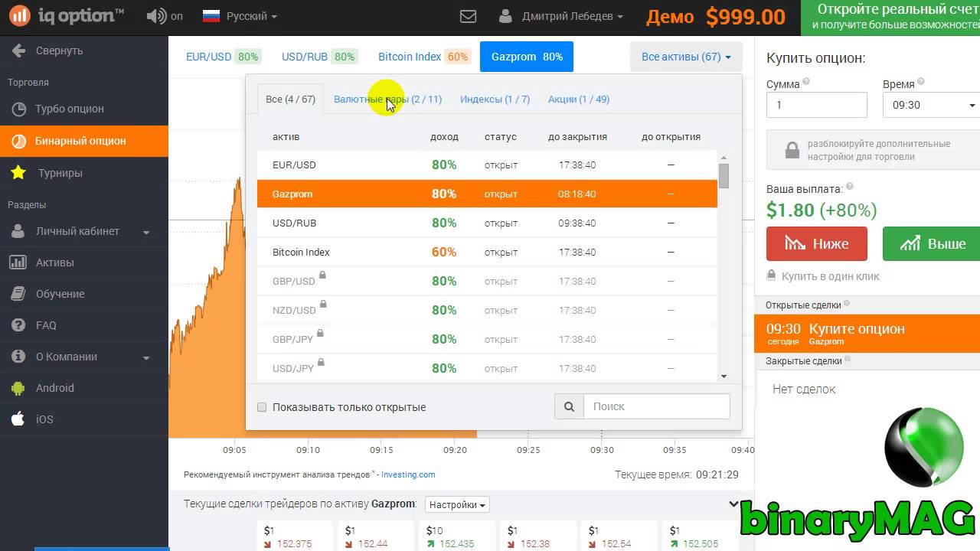
Task: Click the asset list scroll-up arrow
Action: pyautogui.click(x=724, y=156)
